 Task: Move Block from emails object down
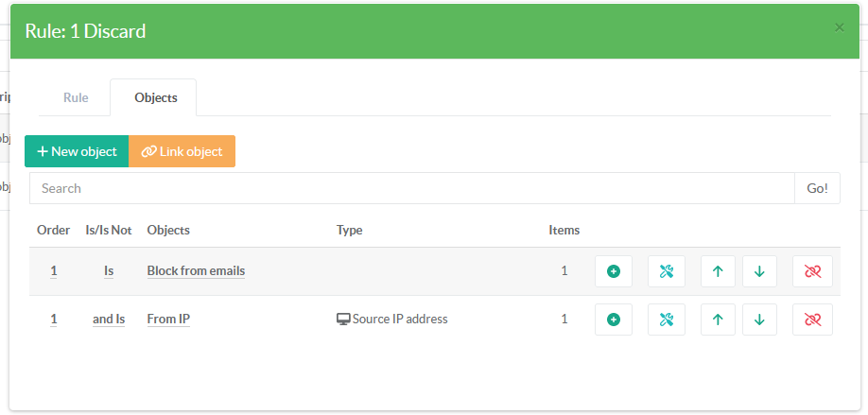point(759,271)
